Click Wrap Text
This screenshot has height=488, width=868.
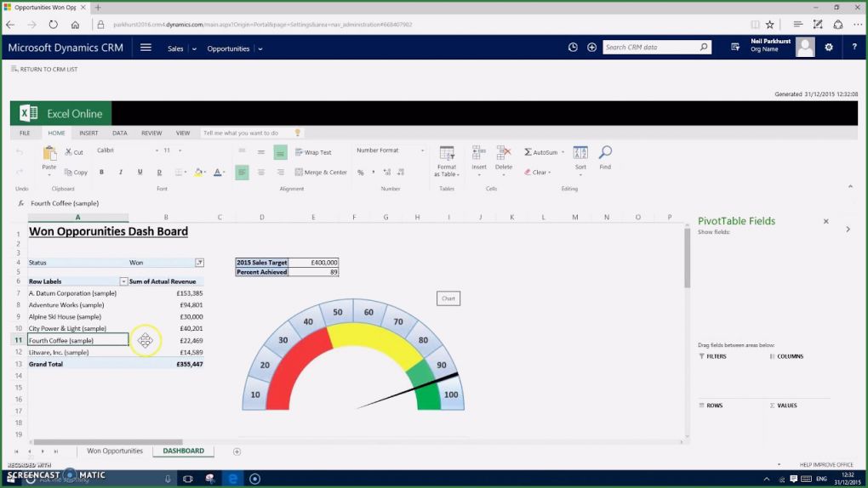point(313,152)
